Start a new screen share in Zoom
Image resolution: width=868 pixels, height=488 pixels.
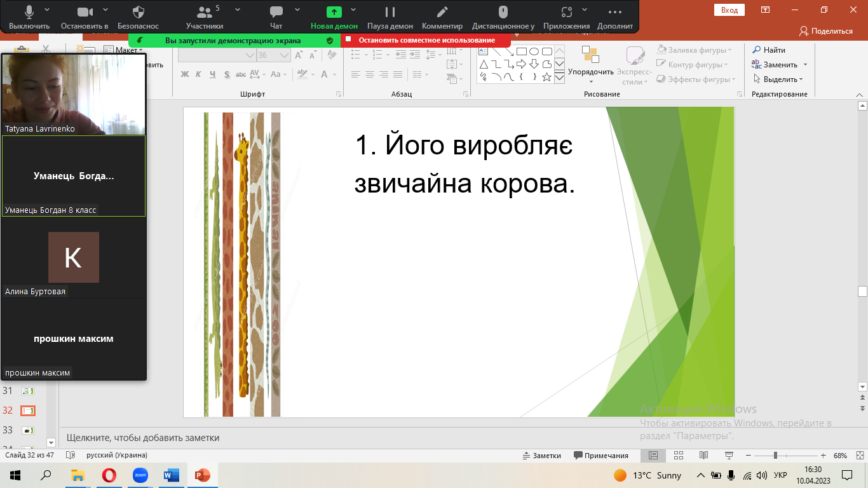pyautogui.click(x=334, y=17)
